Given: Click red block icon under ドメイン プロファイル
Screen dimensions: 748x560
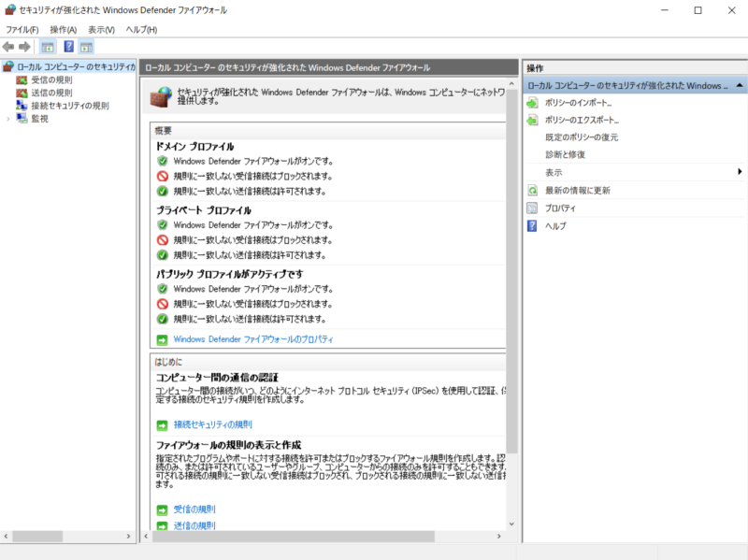Looking at the screenshot, I should pyautogui.click(x=163, y=176).
